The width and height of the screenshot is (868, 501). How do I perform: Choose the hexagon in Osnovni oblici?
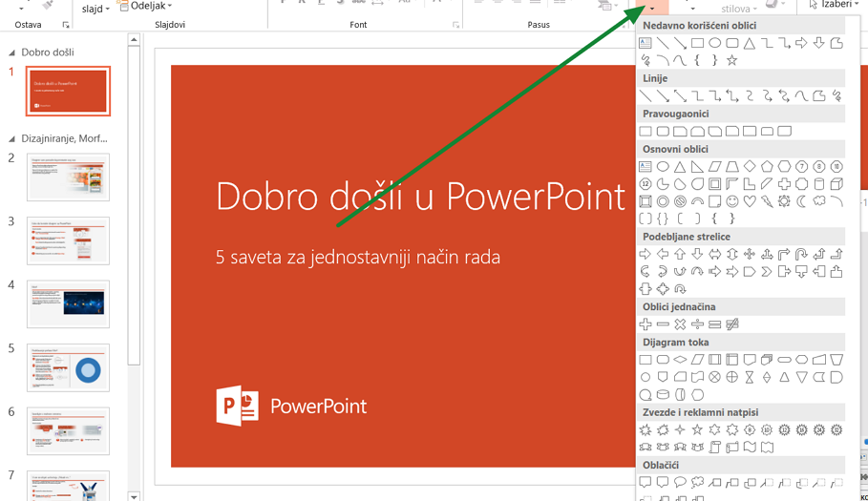[x=784, y=166]
